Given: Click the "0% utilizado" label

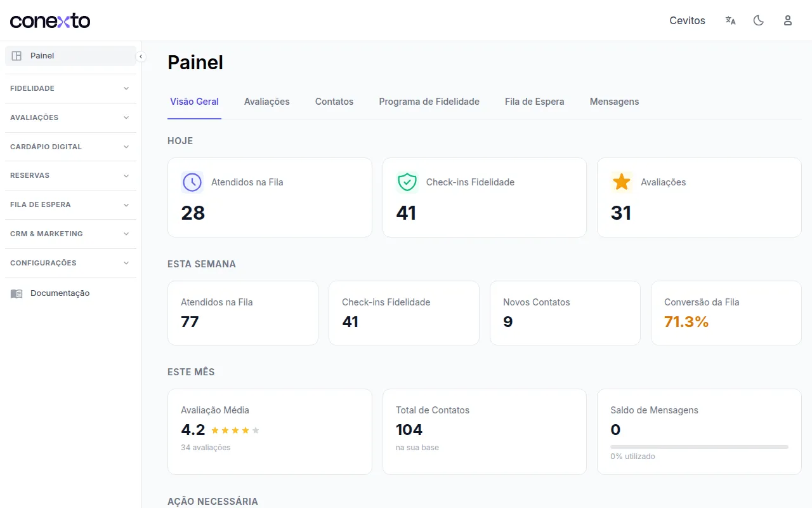Looking at the screenshot, I should 632,457.
